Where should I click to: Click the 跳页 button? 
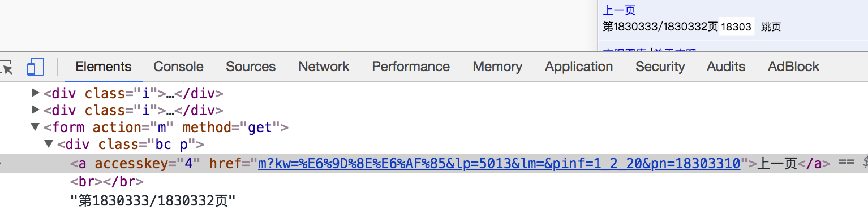pos(771,27)
